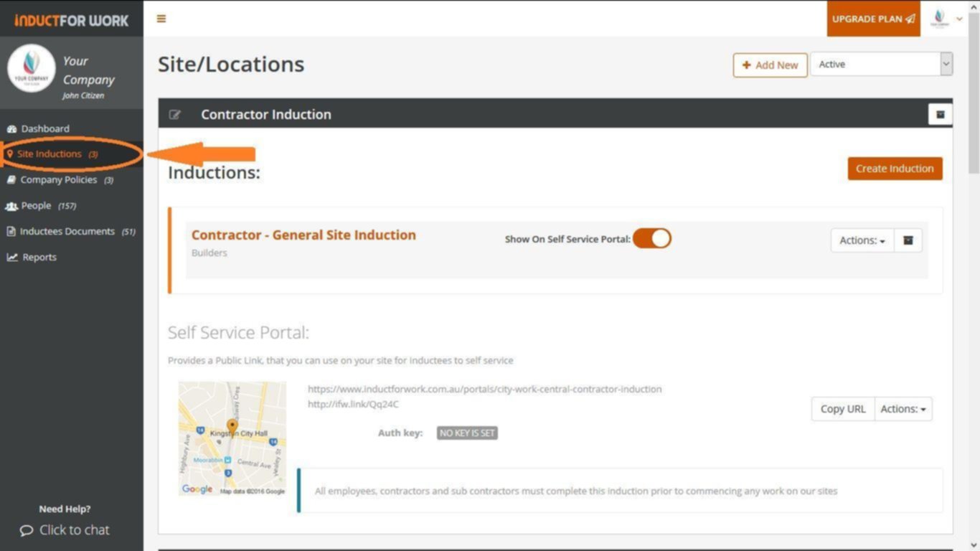Click the ifw.link short URL

tap(353, 404)
